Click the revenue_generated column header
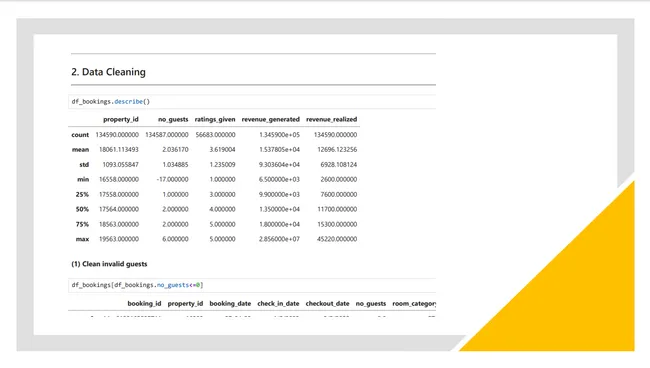The height and width of the screenshot is (368, 650). pyautogui.click(x=270, y=119)
